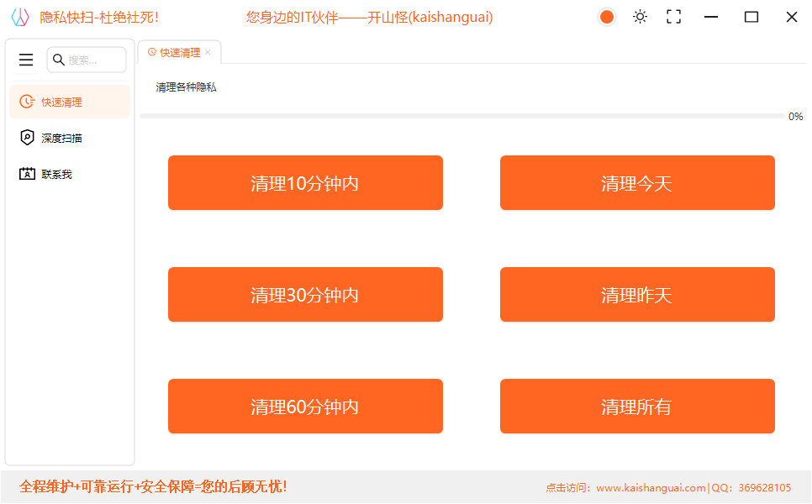Click the 联系我 contact card icon
Viewport: 812px width, 504px height.
[27, 174]
